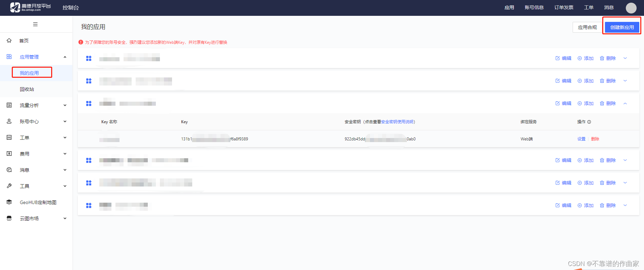This screenshot has width=644, height=270.
Task: Click the GeoHUB定制地图 layers icon
Action: pos(9,202)
